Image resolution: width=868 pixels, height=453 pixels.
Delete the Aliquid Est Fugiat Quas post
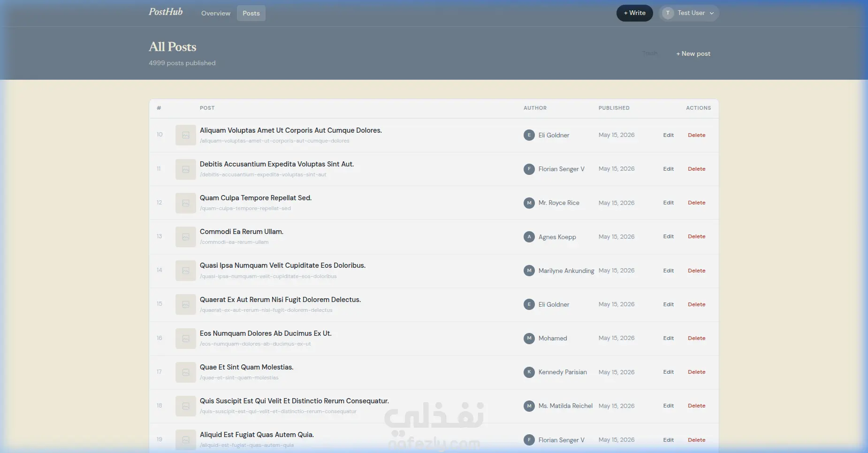tap(696, 440)
